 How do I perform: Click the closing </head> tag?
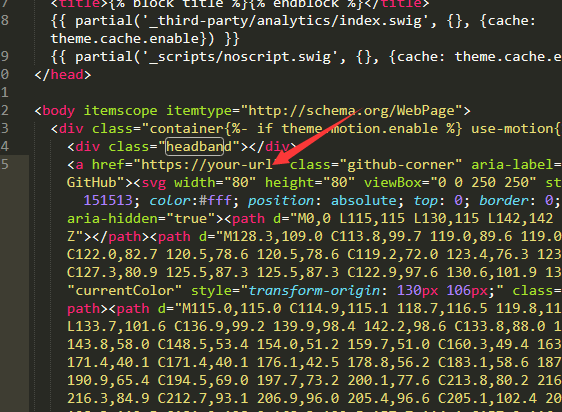pyautogui.click(x=63, y=75)
